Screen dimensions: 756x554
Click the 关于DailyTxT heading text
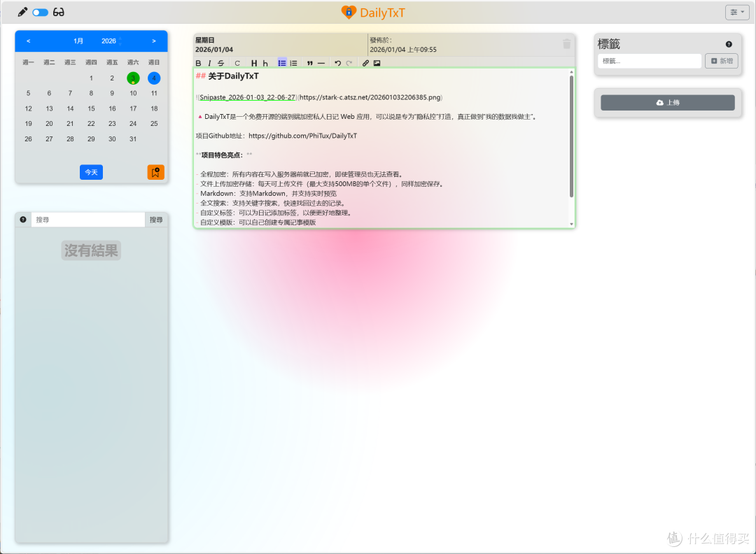pos(233,76)
